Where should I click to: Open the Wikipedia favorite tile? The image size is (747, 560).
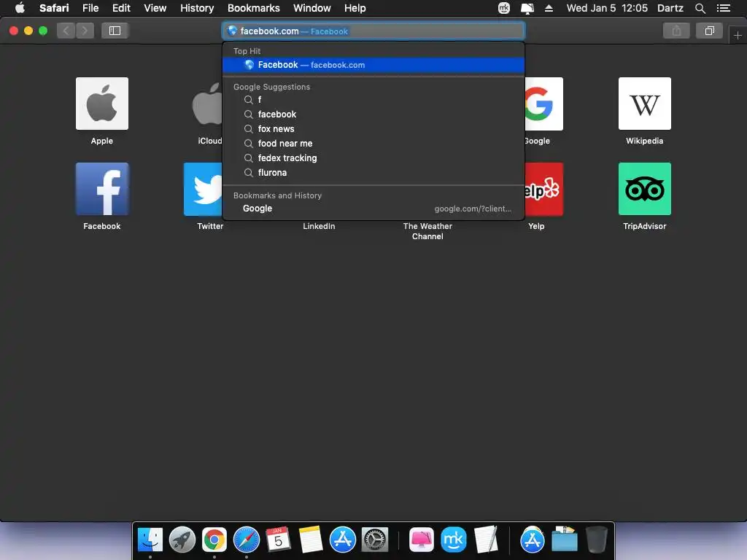[x=645, y=104]
